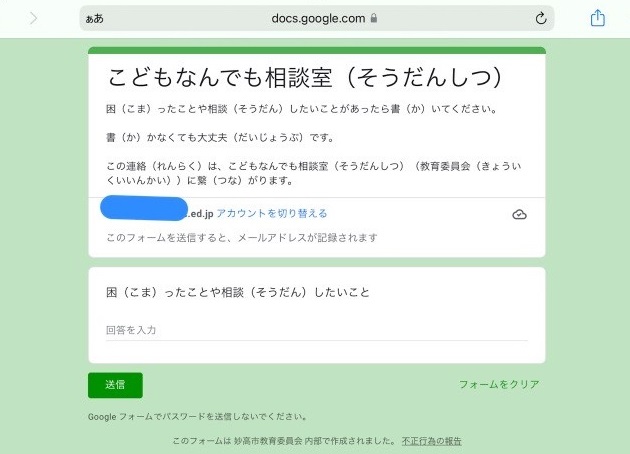Open the share sheet icon

(597, 18)
